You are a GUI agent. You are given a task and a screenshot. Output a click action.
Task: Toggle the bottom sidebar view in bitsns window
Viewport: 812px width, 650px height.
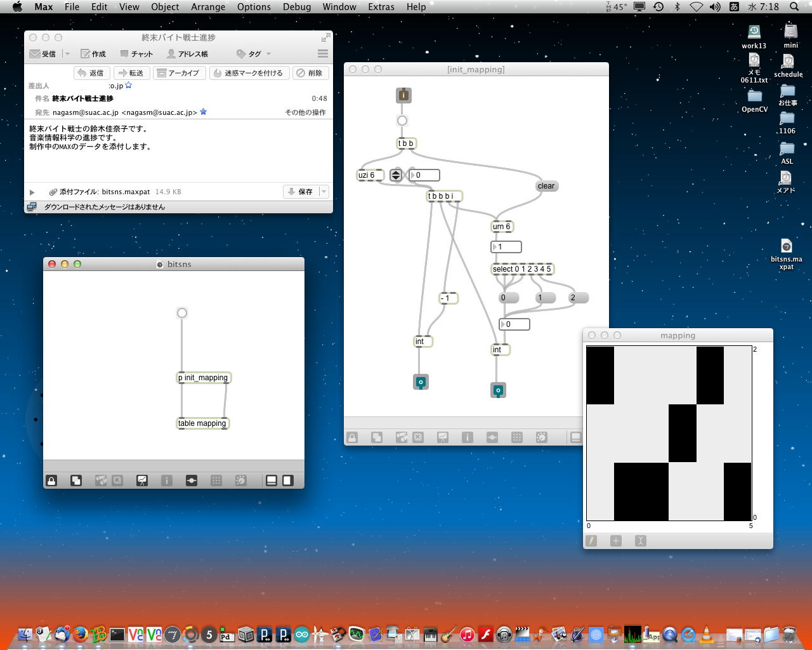click(272, 481)
